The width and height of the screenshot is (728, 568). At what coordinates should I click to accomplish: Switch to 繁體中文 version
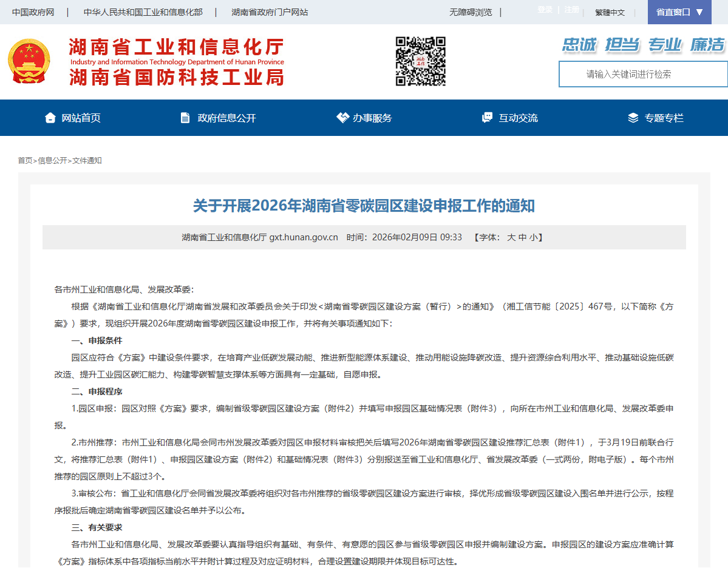coord(610,12)
